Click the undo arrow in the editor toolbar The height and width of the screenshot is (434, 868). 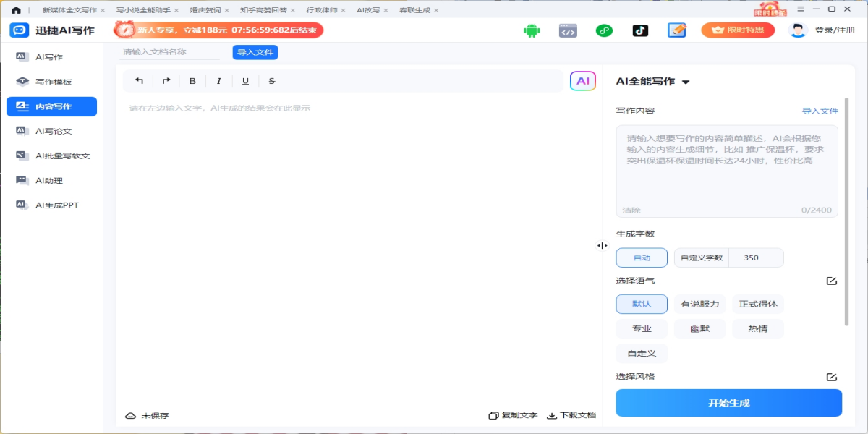point(140,81)
